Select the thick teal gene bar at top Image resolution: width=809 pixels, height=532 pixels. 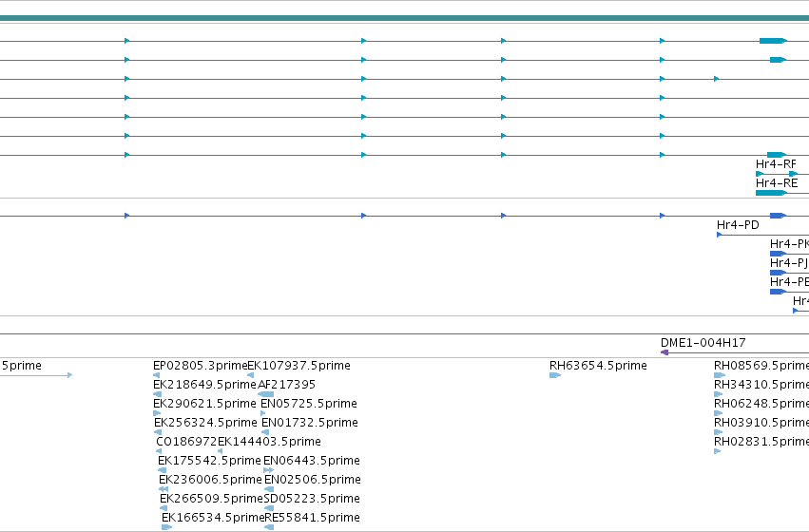pos(405,18)
